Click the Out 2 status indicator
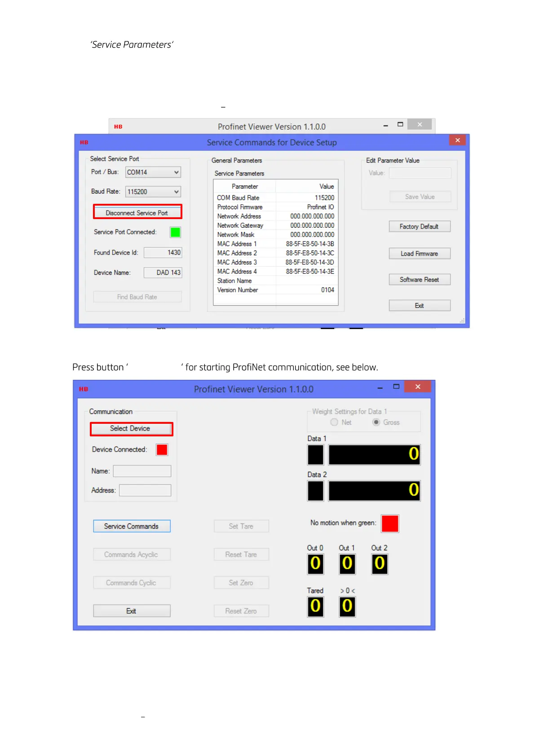 tap(380, 564)
